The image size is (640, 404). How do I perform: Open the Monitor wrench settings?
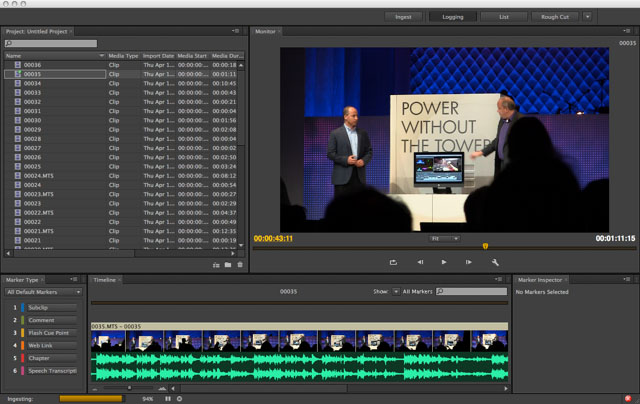coord(495,262)
